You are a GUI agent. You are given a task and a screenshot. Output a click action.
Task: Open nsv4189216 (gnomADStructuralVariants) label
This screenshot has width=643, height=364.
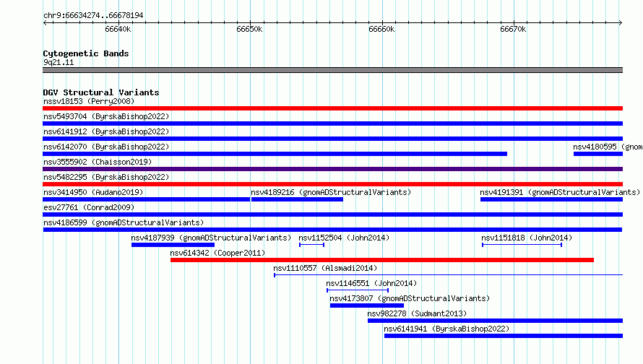pyautogui.click(x=331, y=192)
